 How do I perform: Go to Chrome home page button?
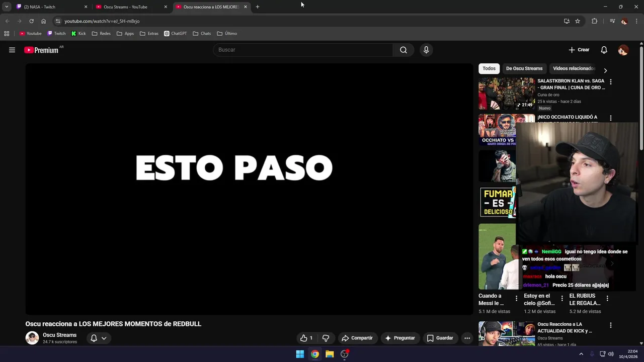pos(43,21)
